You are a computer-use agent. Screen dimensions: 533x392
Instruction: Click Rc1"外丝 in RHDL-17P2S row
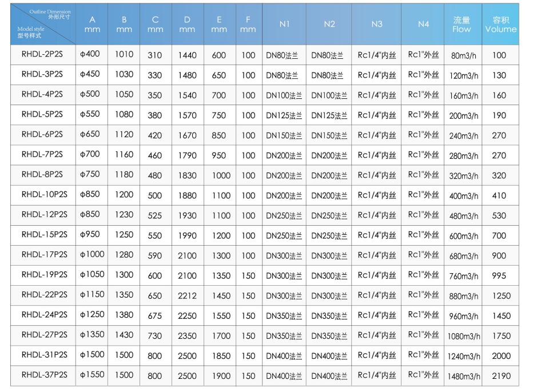[x=423, y=255]
